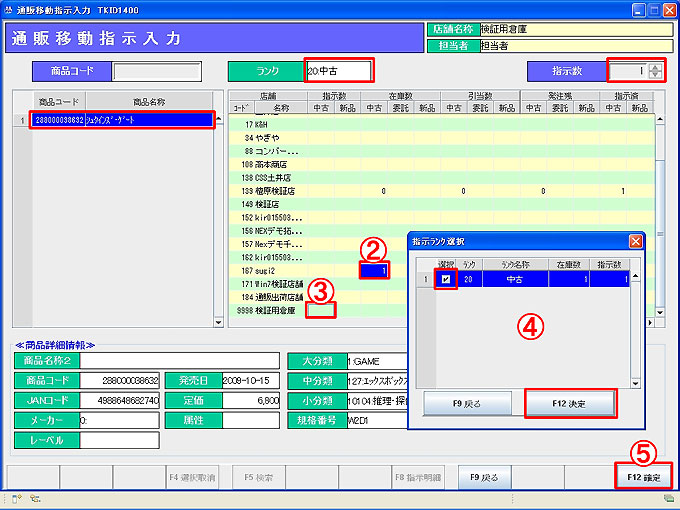Click rank dialog scrollbar up arrow
Viewport: 680px width, 510px height.
click(x=635, y=276)
